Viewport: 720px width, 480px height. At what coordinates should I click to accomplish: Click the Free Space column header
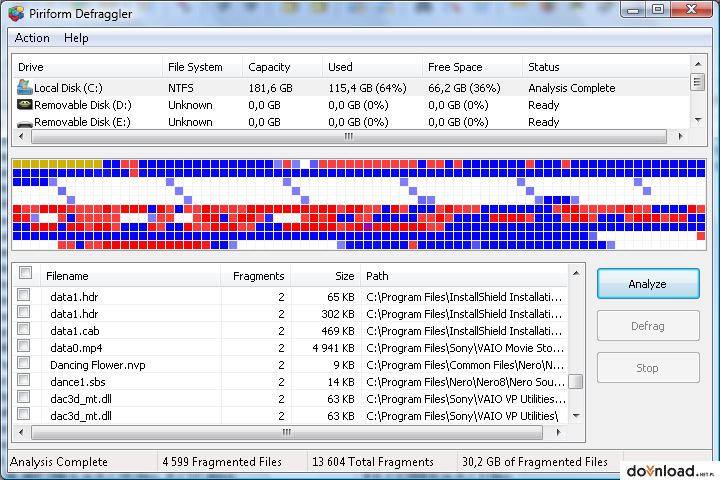point(472,67)
